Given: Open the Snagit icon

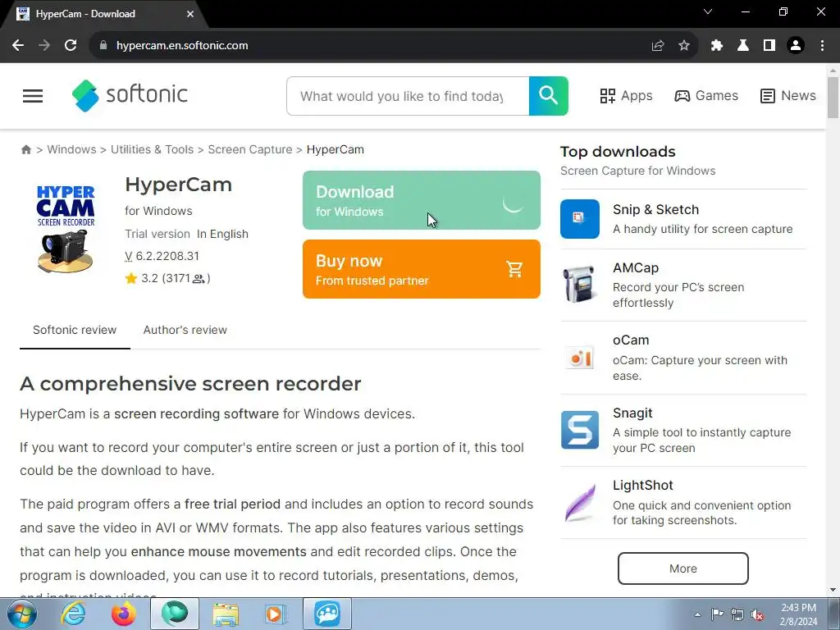Looking at the screenshot, I should coord(580,430).
